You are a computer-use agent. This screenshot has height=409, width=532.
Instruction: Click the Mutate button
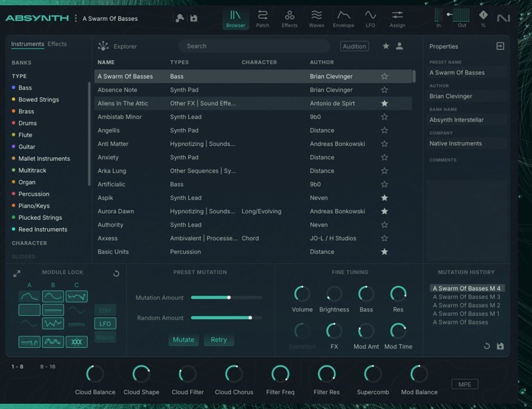click(x=183, y=340)
